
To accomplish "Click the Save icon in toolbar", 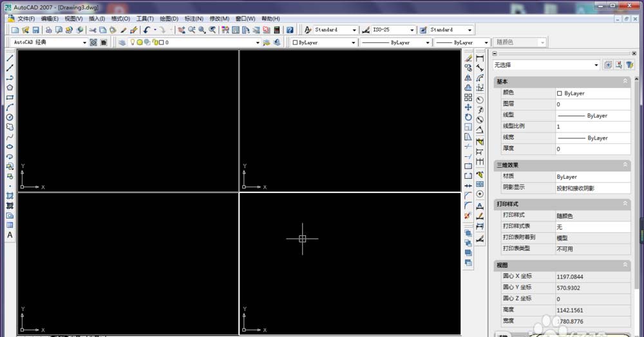I will coord(36,30).
